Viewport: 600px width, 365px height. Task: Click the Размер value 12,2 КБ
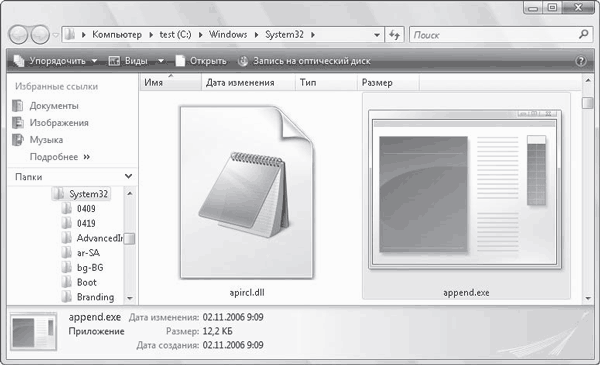(217, 331)
